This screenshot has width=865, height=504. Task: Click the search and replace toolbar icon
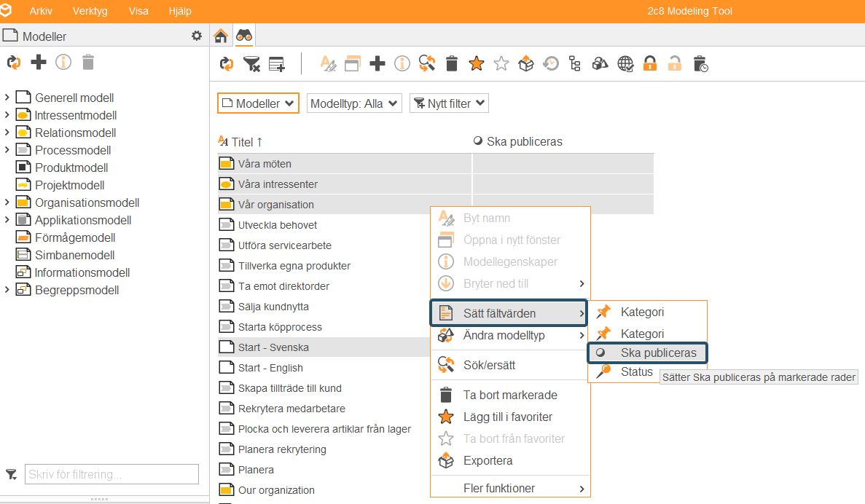426,64
